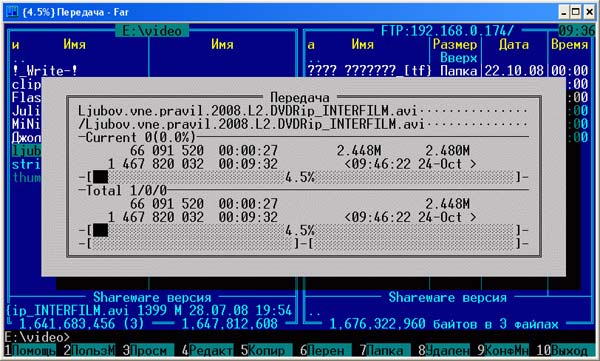Click the Far window icon in title bar

[x=11, y=12]
